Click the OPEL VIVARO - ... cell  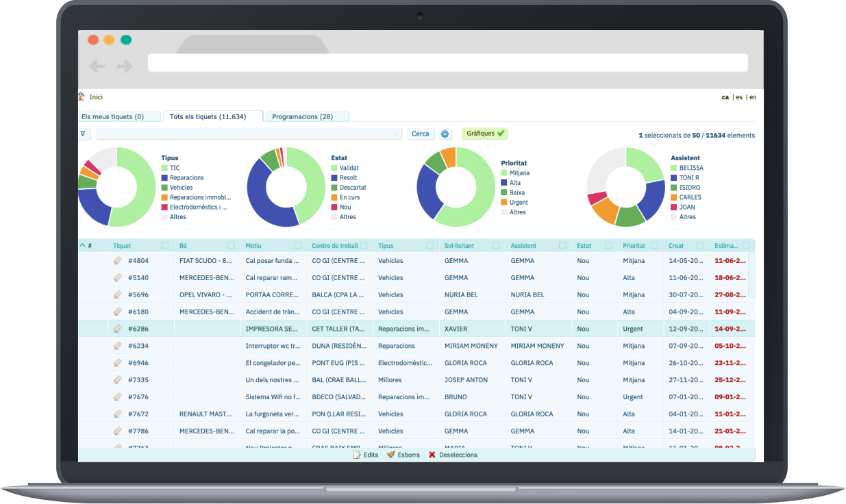pyautogui.click(x=207, y=295)
